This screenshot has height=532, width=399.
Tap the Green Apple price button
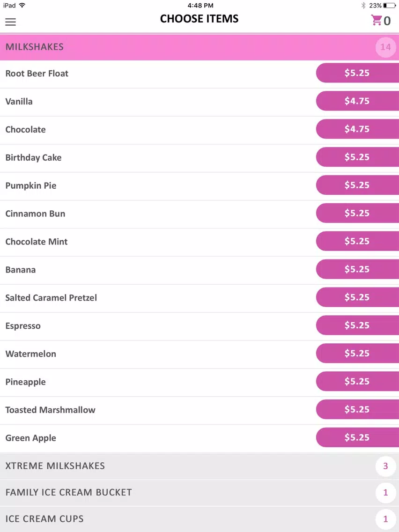click(x=357, y=437)
